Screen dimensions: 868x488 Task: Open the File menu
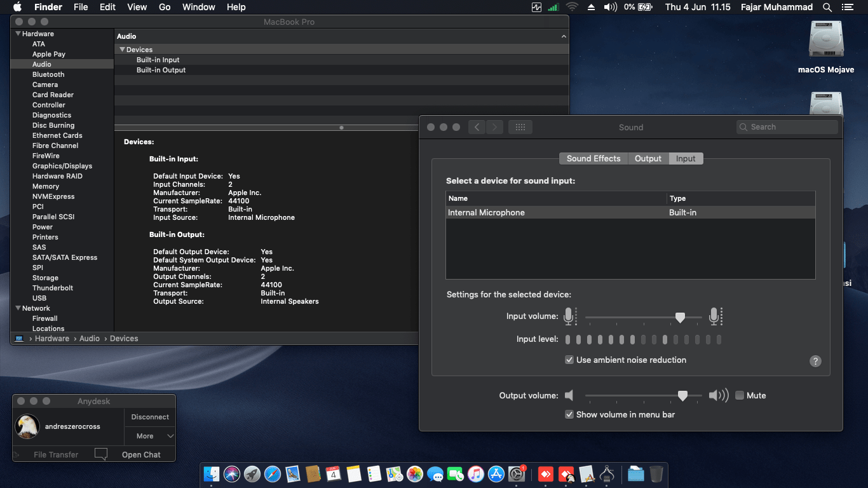(x=81, y=7)
